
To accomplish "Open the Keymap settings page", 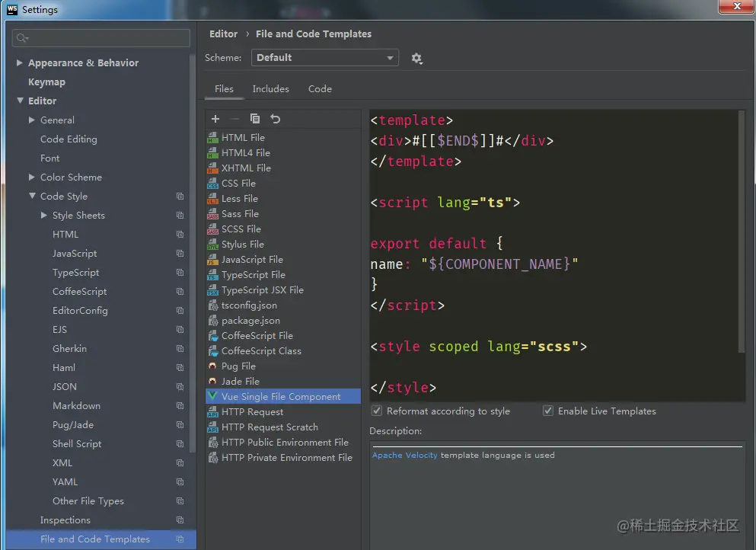I will (46, 82).
